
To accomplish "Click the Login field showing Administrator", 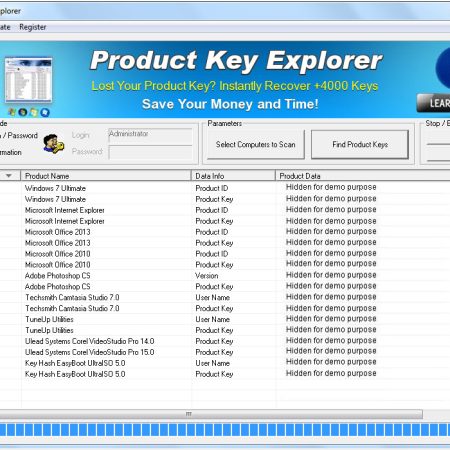I will point(150,136).
